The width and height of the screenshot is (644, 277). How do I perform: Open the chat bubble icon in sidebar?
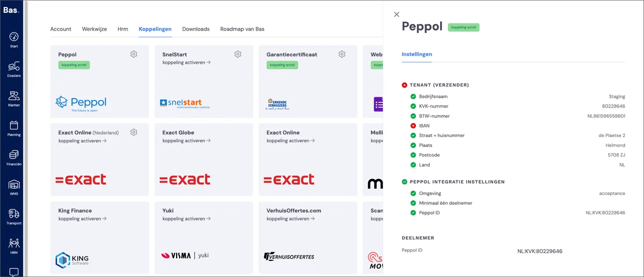click(14, 272)
